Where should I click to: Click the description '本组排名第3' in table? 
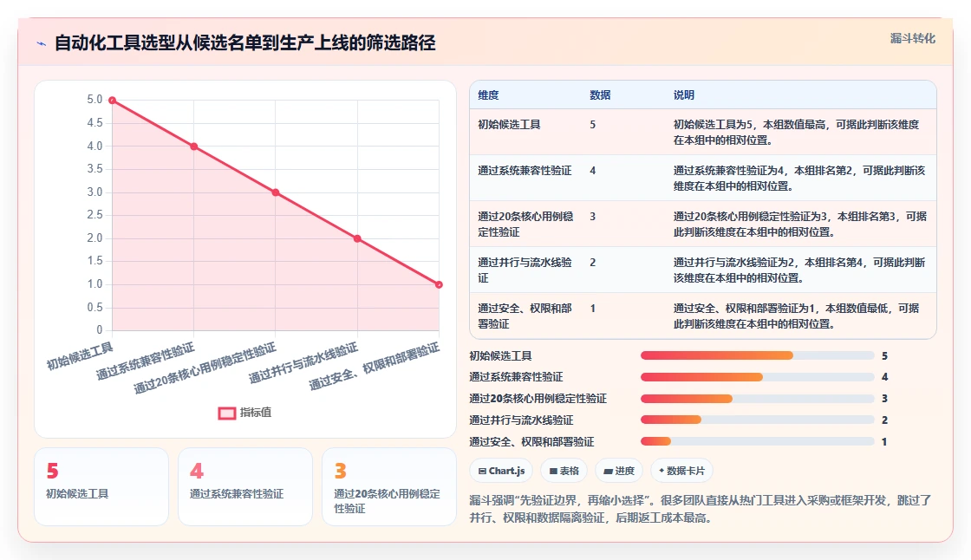click(x=867, y=216)
